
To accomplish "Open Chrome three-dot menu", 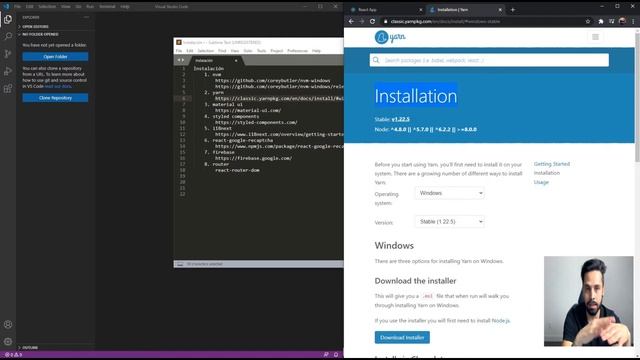I will point(633,21).
